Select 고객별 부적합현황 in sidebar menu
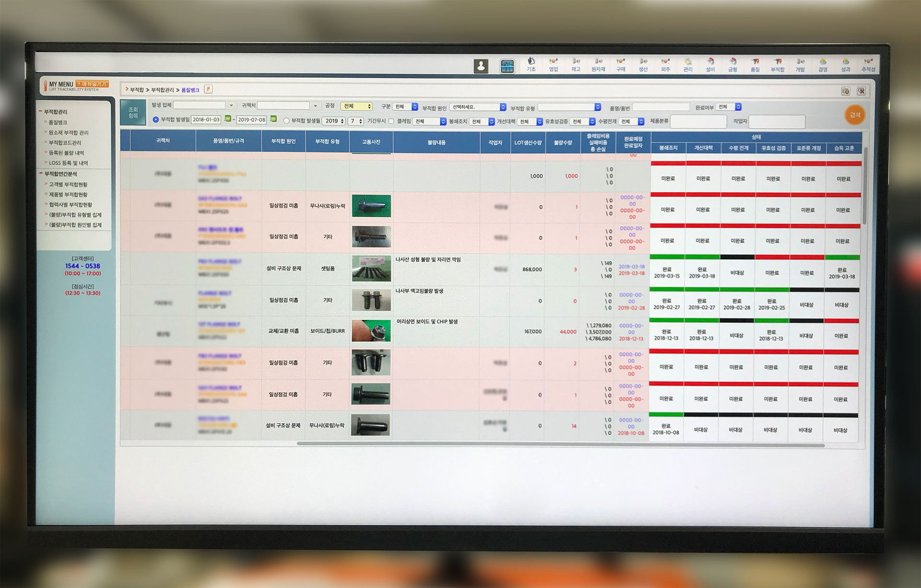The height and width of the screenshot is (588, 921). [68, 185]
